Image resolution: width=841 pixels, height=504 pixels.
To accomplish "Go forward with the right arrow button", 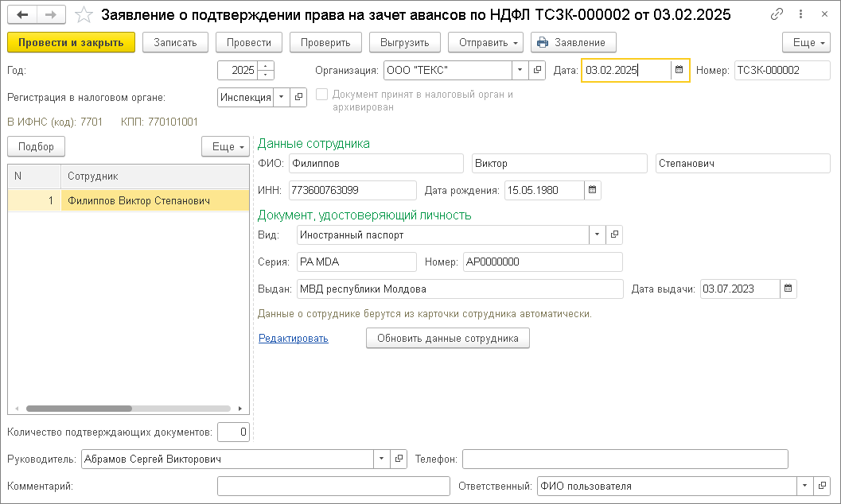I will click(51, 14).
